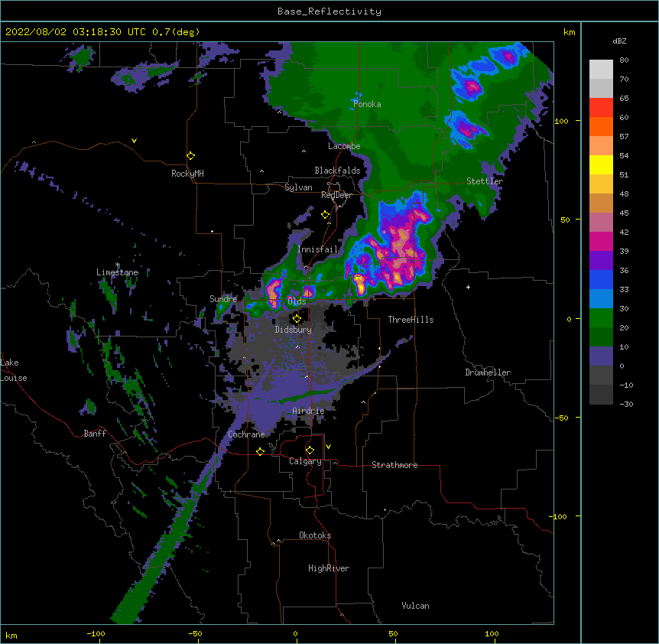
Task: Click the Sylvan label
Action: coord(298,187)
